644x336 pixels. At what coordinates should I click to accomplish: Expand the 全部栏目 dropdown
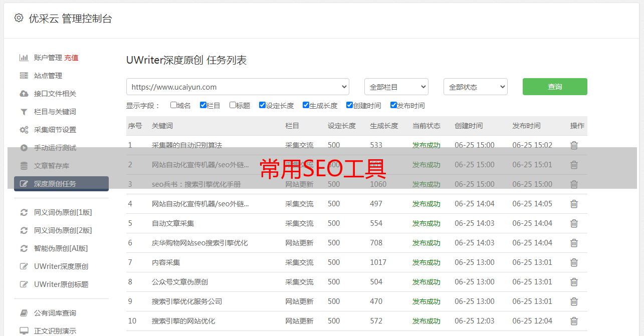(x=396, y=87)
